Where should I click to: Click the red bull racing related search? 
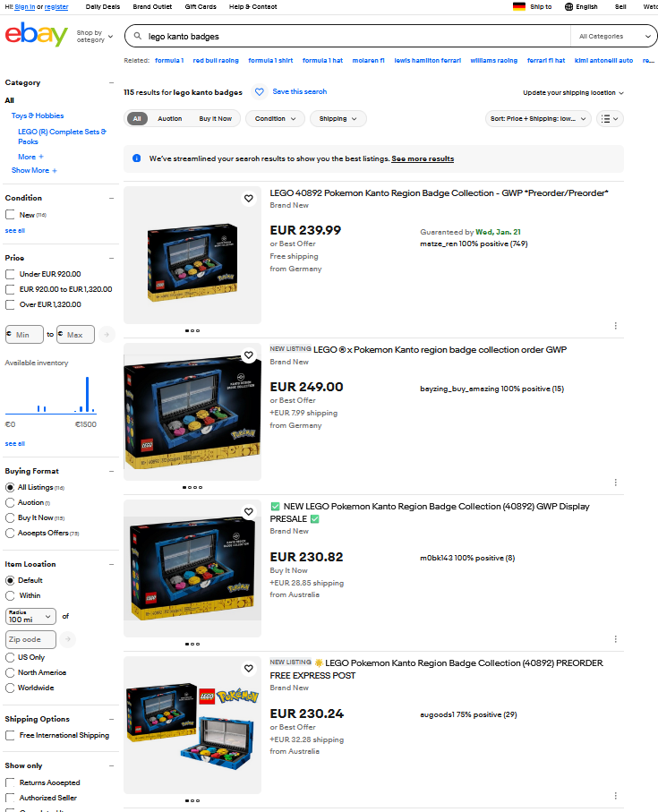(216, 61)
